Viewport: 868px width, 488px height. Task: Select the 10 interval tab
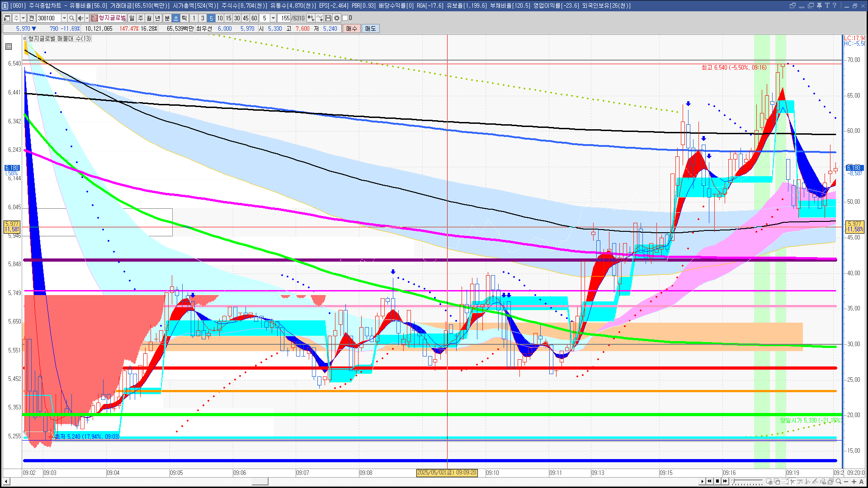click(220, 18)
